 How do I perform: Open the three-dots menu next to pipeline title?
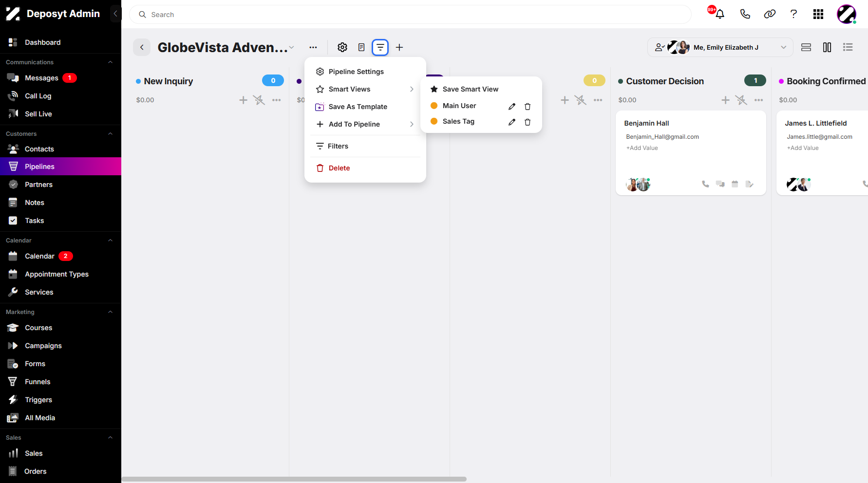point(313,47)
